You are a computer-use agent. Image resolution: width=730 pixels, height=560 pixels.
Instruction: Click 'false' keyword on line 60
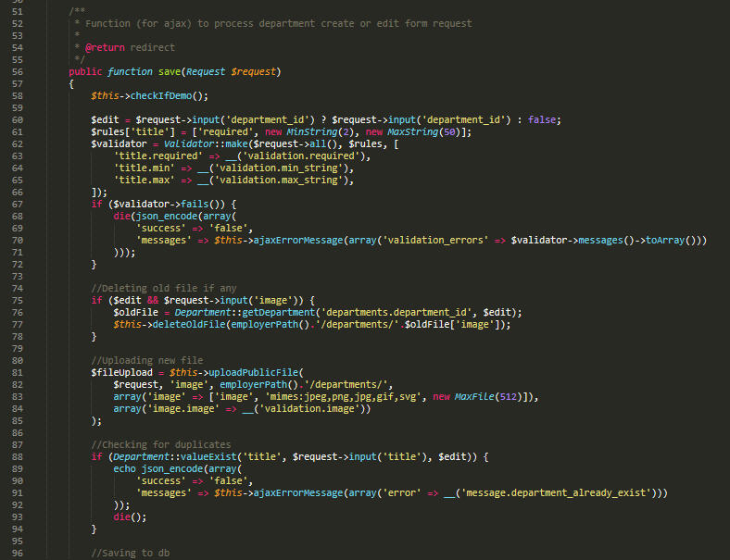point(542,120)
